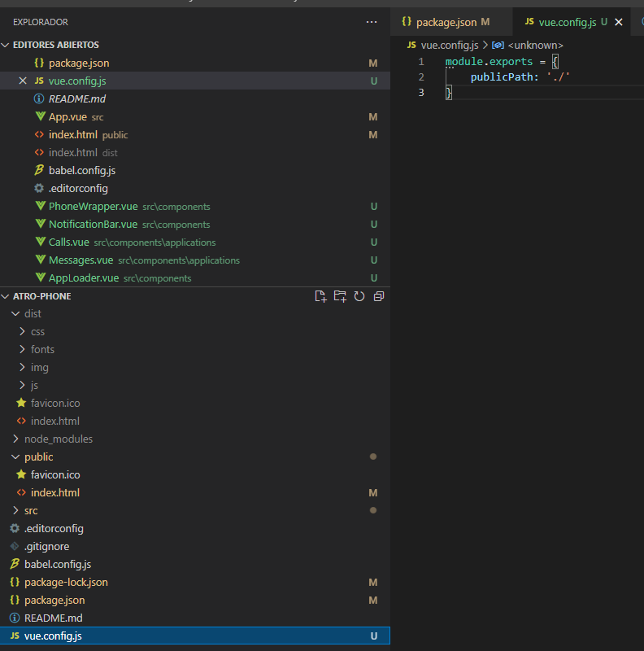The image size is (644, 651).
Task: Open package.json in open editors list
Action: [x=195, y=63]
